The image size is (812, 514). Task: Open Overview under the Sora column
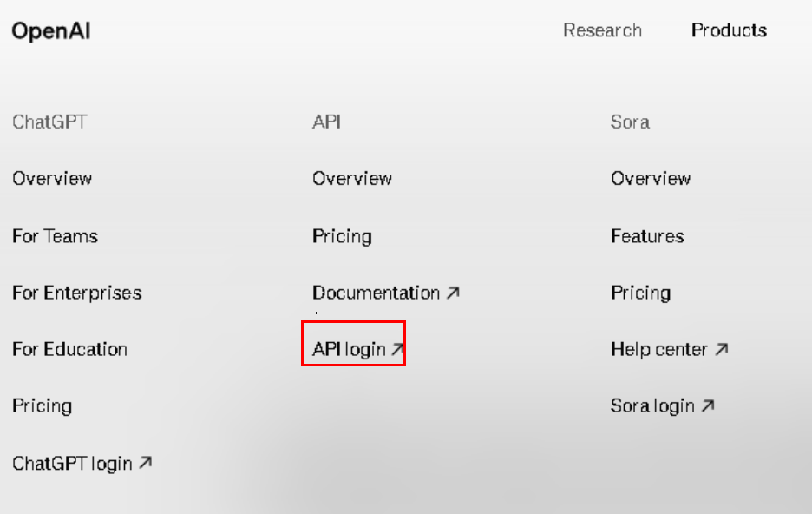click(x=651, y=179)
